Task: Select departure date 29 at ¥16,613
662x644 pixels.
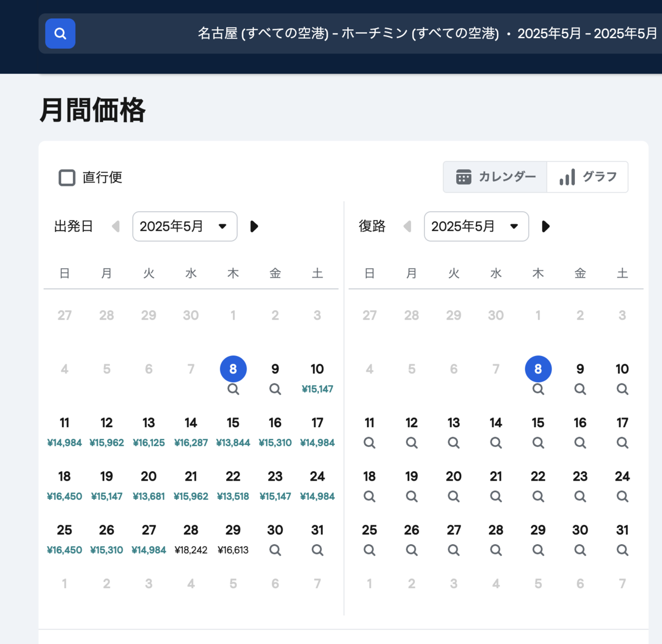Action: [x=233, y=539]
